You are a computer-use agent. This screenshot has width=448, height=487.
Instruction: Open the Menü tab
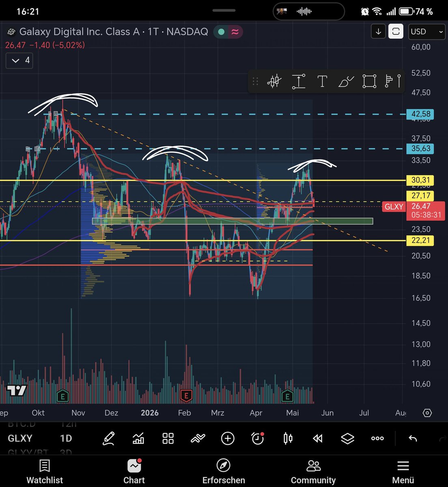pyautogui.click(x=403, y=472)
